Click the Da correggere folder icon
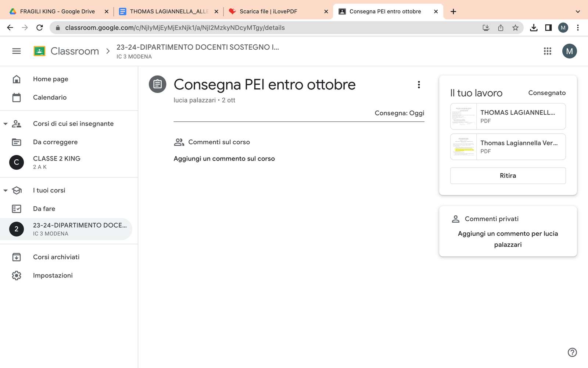Viewport: 588px width, 368px height. (x=17, y=142)
